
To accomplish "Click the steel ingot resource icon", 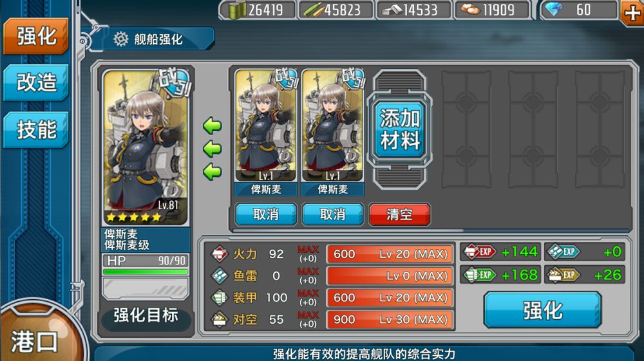I will pyautogui.click(x=392, y=10).
